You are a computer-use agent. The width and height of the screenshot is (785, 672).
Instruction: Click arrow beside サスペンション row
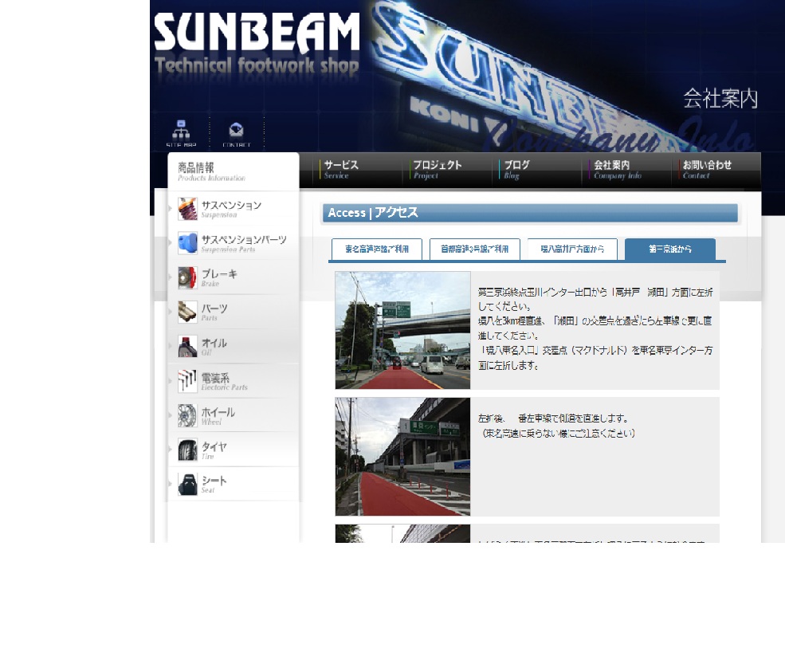(171, 208)
